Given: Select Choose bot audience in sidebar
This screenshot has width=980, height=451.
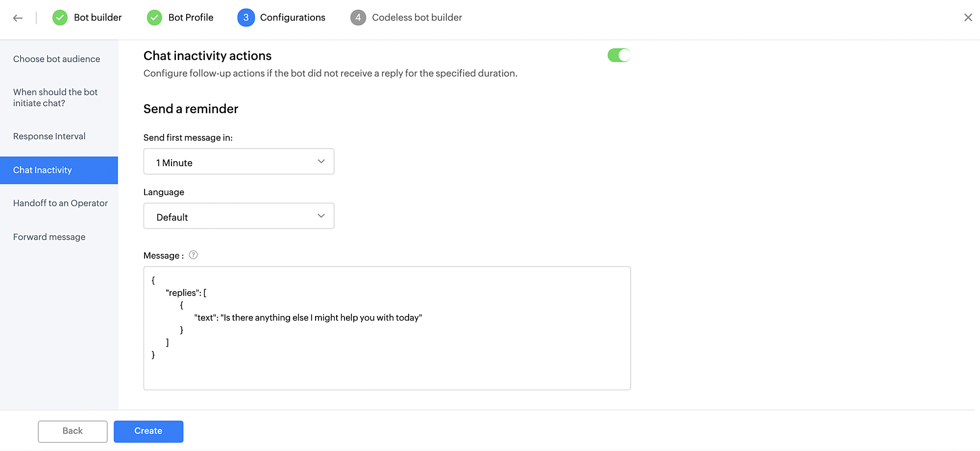Looking at the screenshot, I should pyautogui.click(x=57, y=59).
